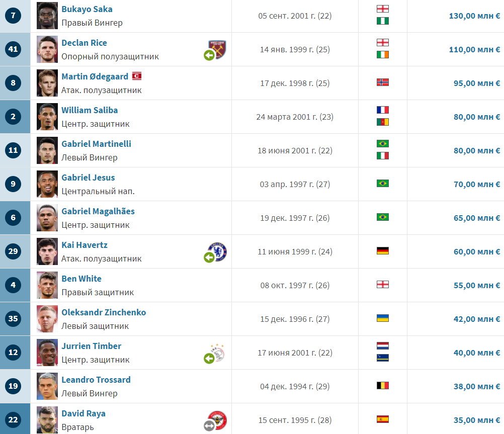This screenshot has height=434, width=504.
Task: Click Oleksandr Zinchenko's portrait photo
Action: tap(47, 319)
